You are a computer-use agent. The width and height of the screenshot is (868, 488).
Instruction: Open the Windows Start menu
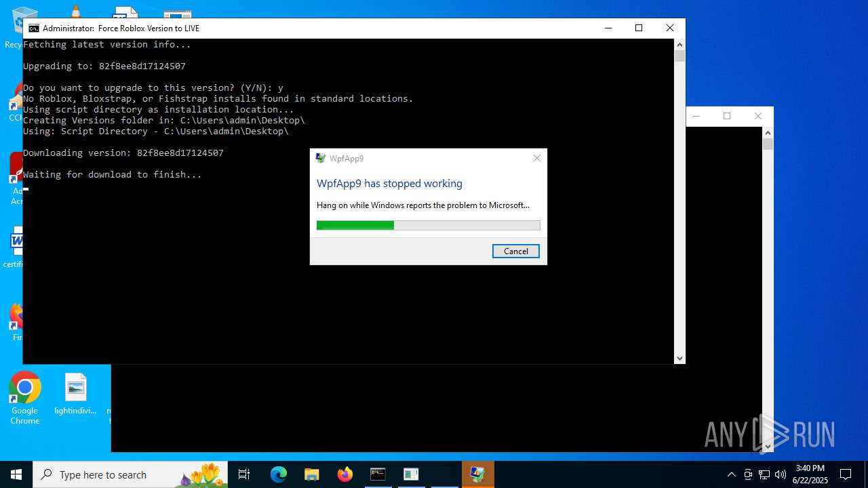tap(16, 474)
